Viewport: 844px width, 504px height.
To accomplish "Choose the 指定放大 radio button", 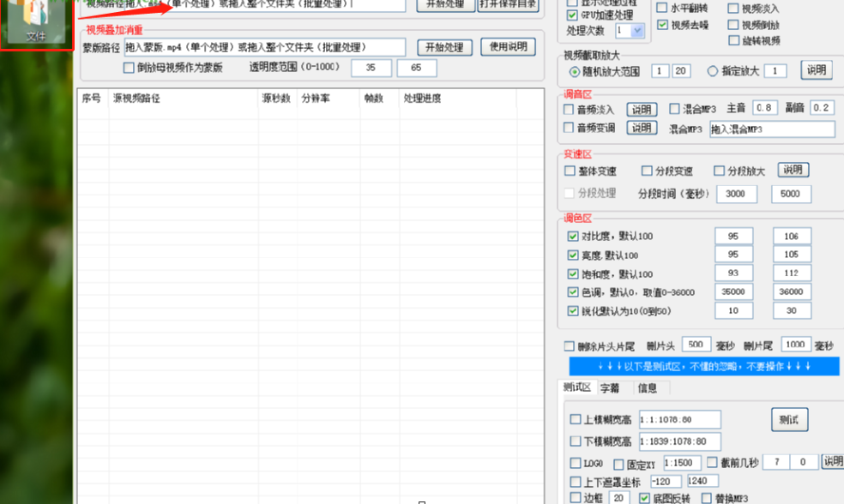I will [713, 72].
